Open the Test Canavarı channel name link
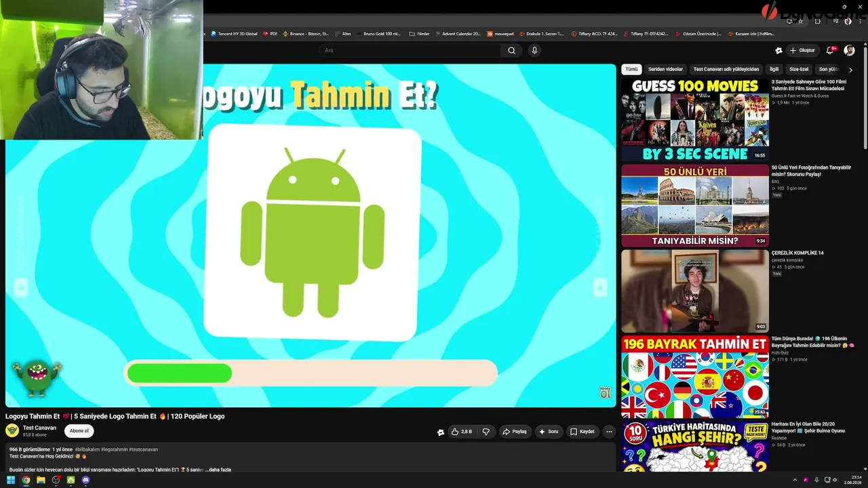 [x=39, y=428]
